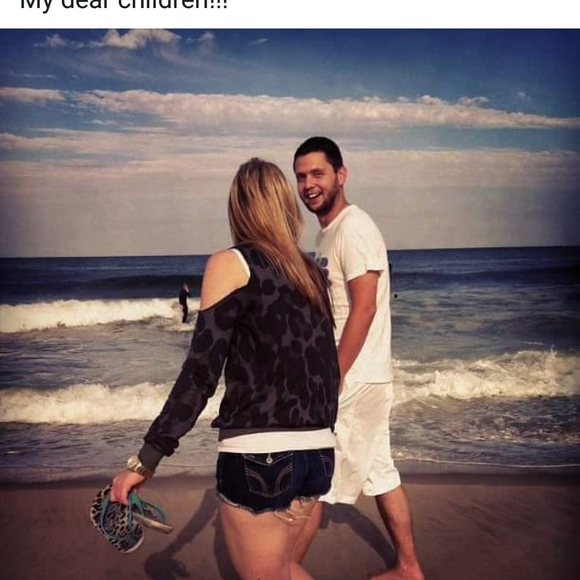Tap the 'My dear children!!!' caption text
Viewport: 580px width, 580px height.
click(124, 5)
